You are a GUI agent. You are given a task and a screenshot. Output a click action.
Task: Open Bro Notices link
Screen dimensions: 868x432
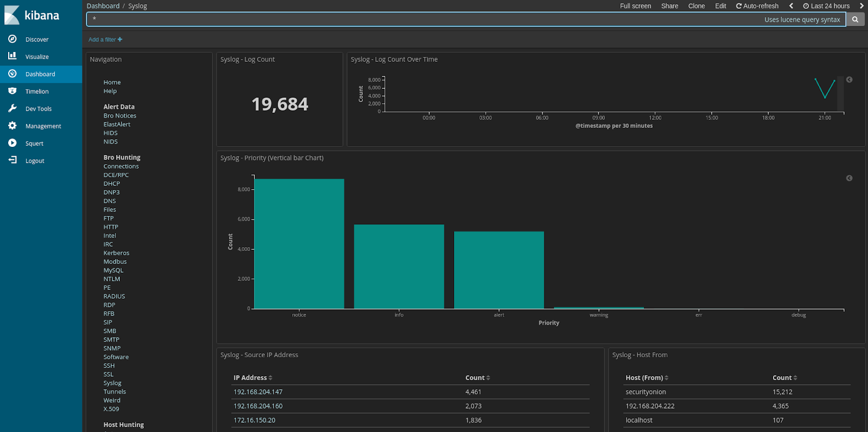[x=120, y=115]
